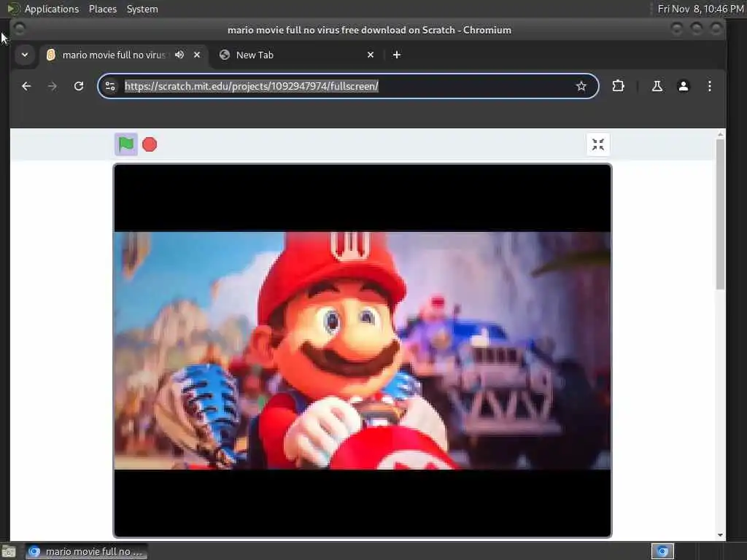Viewport: 747px width, 560px height.
Task: Click the page vertical scrollbar
Action: tap(720, 214)
